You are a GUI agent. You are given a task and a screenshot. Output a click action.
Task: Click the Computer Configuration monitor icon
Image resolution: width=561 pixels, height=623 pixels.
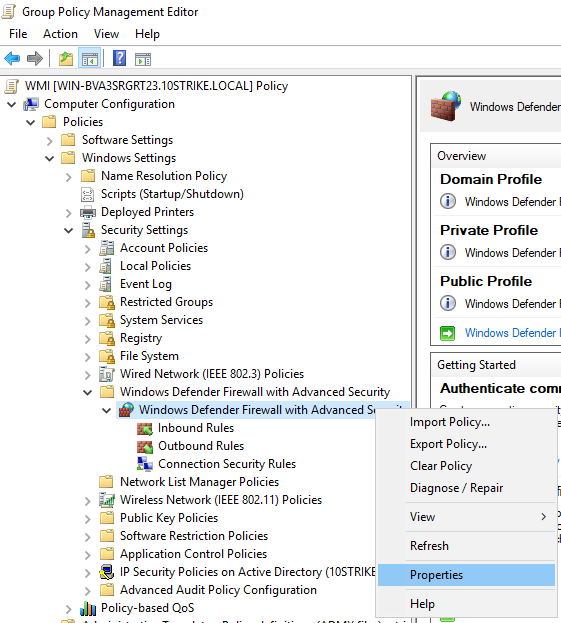(31, 104)
